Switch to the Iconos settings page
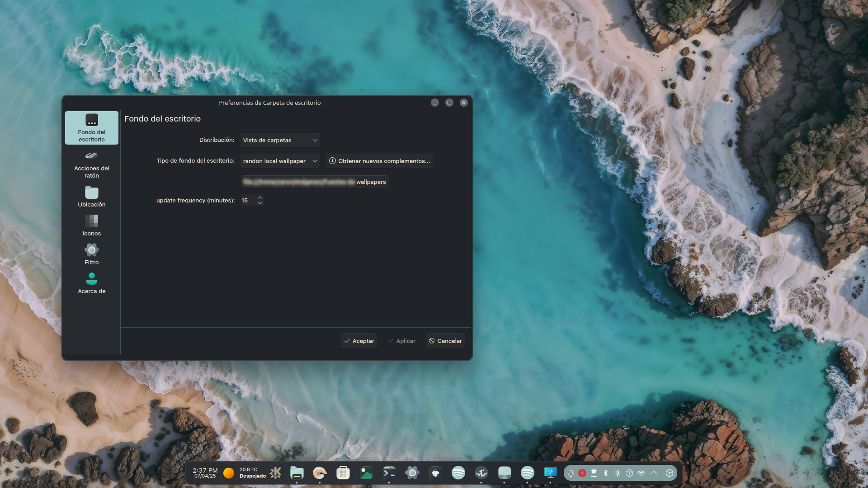Image resolution: width=868 pixels, height=488 pixels. coord(92,225)
